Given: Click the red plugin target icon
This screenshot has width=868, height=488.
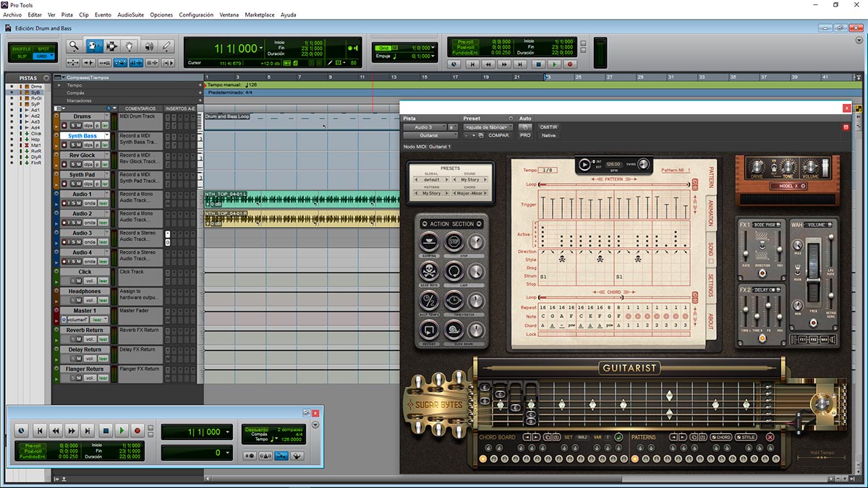Looking at the screenshot, I should point(845,127).
